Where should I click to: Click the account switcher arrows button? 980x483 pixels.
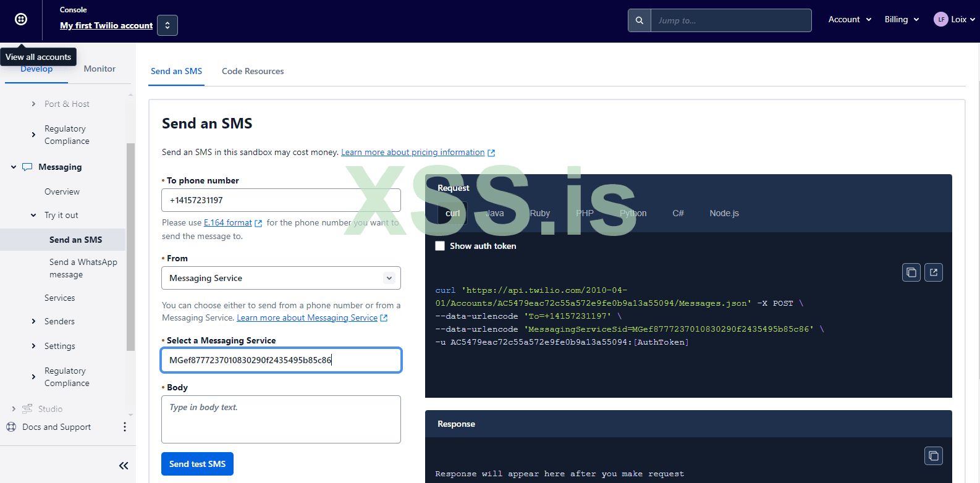pyautogui.click(x=167, y=25)
